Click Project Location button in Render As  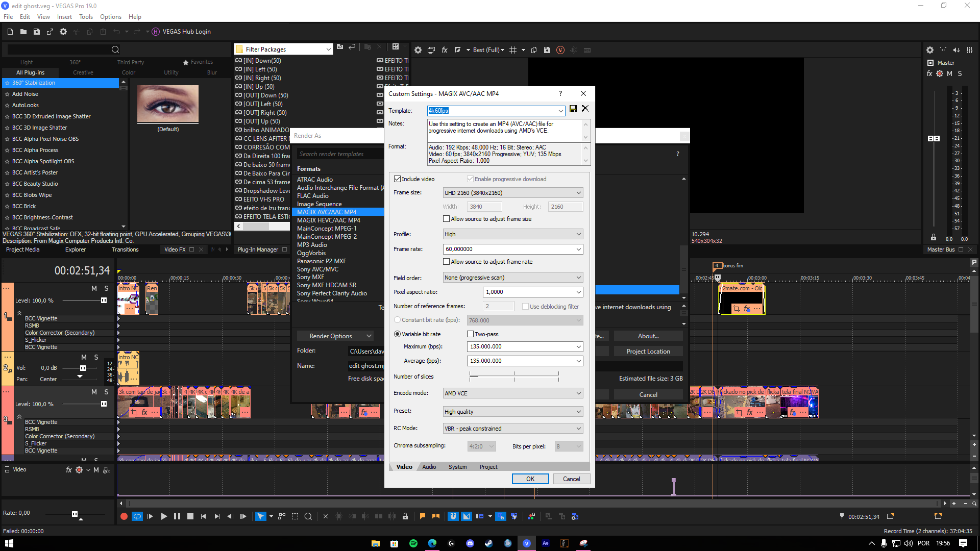click(648, 352)
